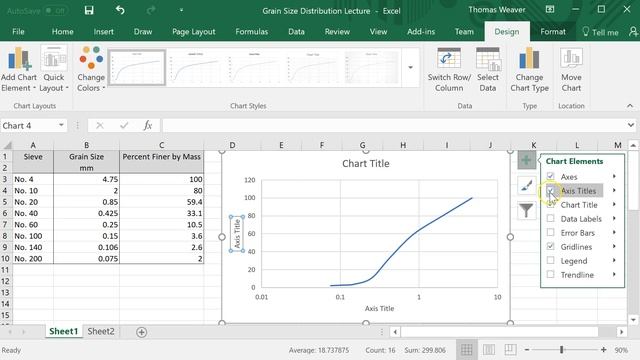Click the Undo arrow icon
640x360 pixels.
(120, 10)
